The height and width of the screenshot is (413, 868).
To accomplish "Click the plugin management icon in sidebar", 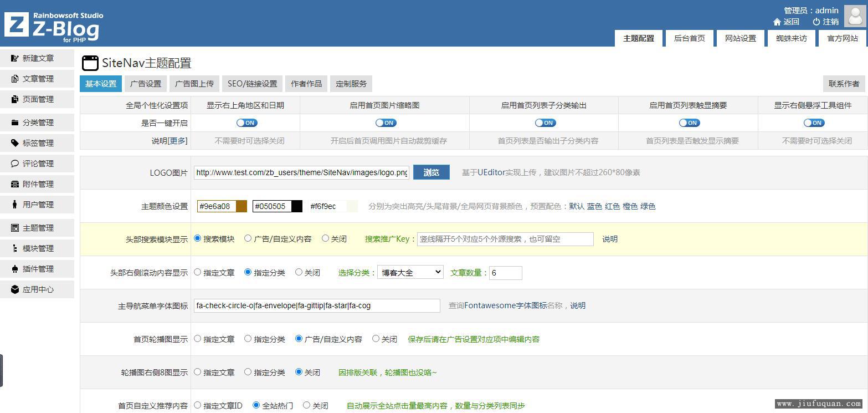I will (15, 269).
